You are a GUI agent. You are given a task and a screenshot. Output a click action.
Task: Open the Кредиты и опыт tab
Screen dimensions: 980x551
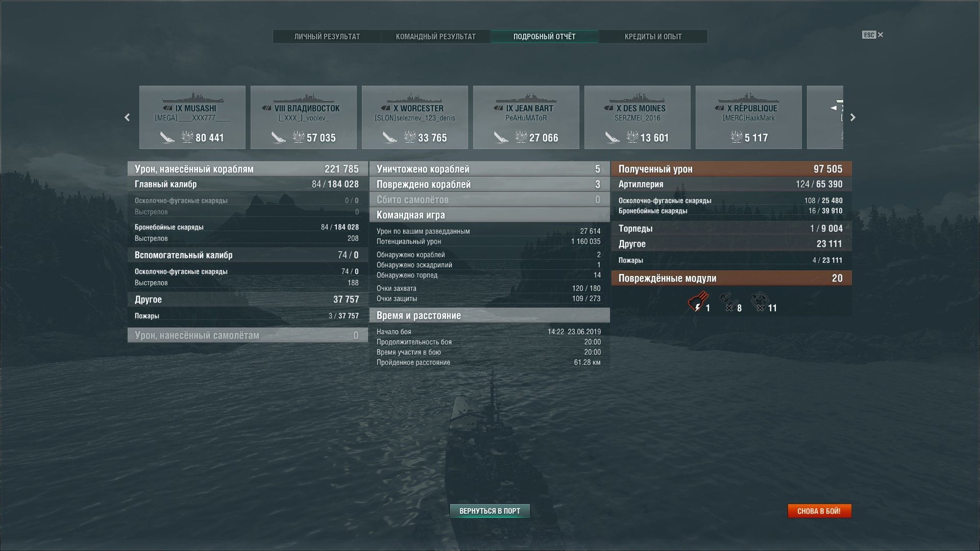click(x=653, y=37)
